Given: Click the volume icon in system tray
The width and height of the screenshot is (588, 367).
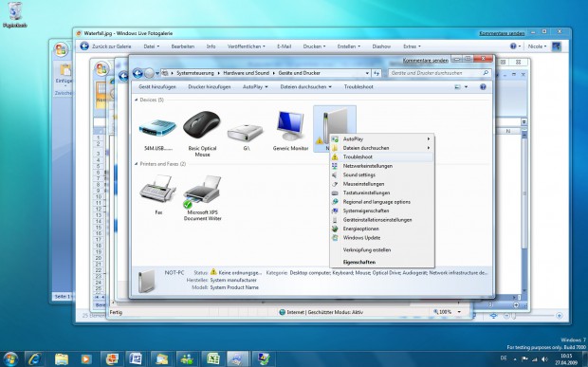Looking at the screenshot, I should coord(545,359).
